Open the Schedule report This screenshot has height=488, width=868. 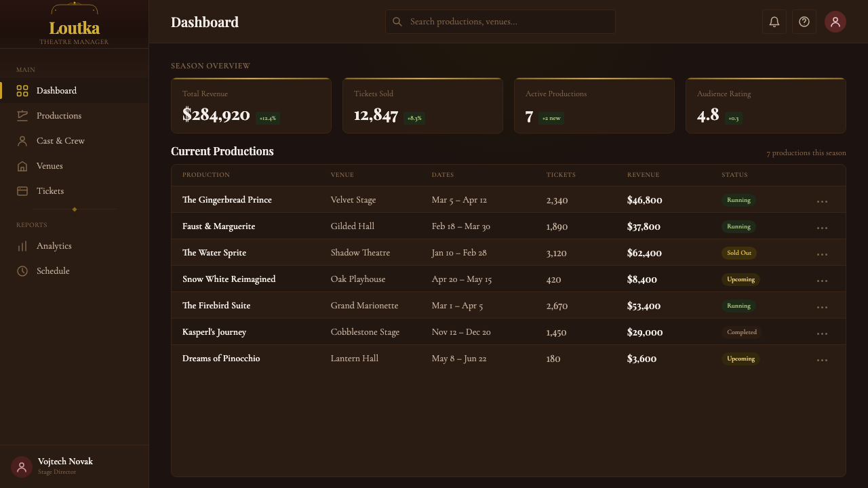click(x=74, y=271)
